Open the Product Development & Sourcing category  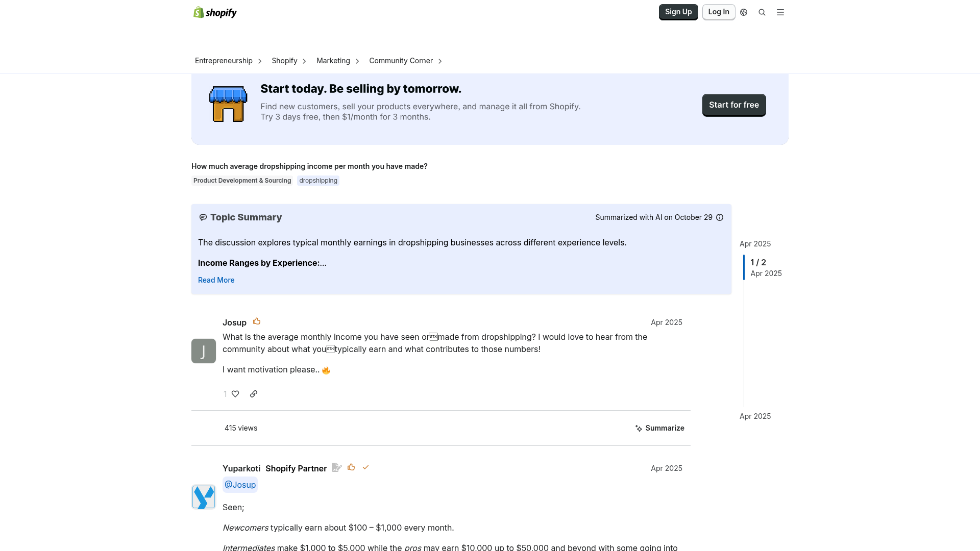(x=242, y=181)
